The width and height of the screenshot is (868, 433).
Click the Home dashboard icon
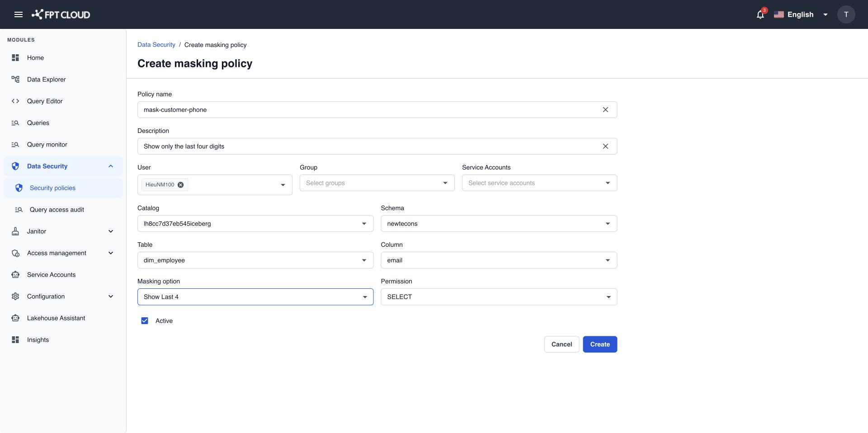pos(15,58)
